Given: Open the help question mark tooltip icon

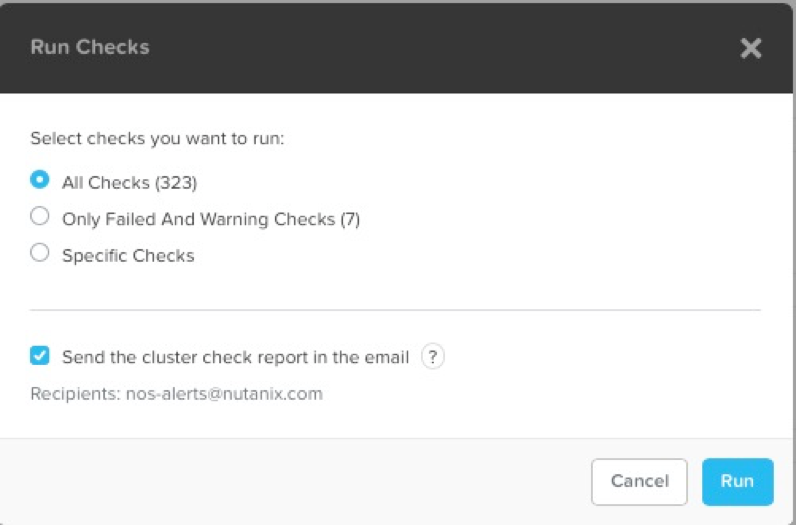Looking at the screenshot, I should coord(433,357).
